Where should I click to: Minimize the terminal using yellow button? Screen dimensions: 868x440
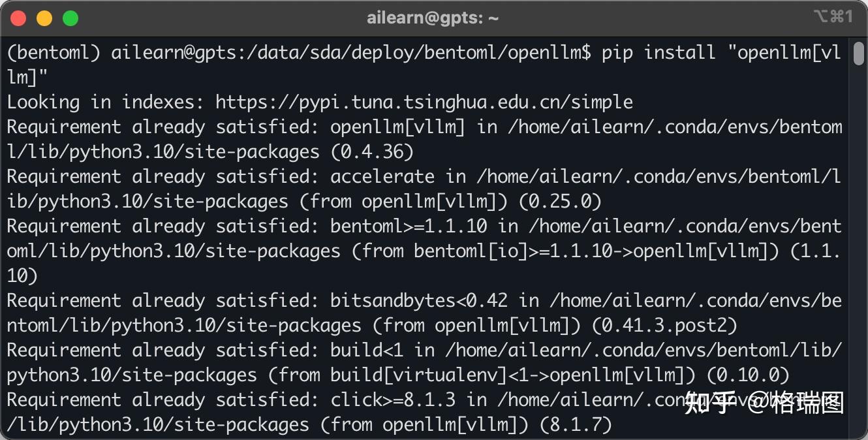44,18
